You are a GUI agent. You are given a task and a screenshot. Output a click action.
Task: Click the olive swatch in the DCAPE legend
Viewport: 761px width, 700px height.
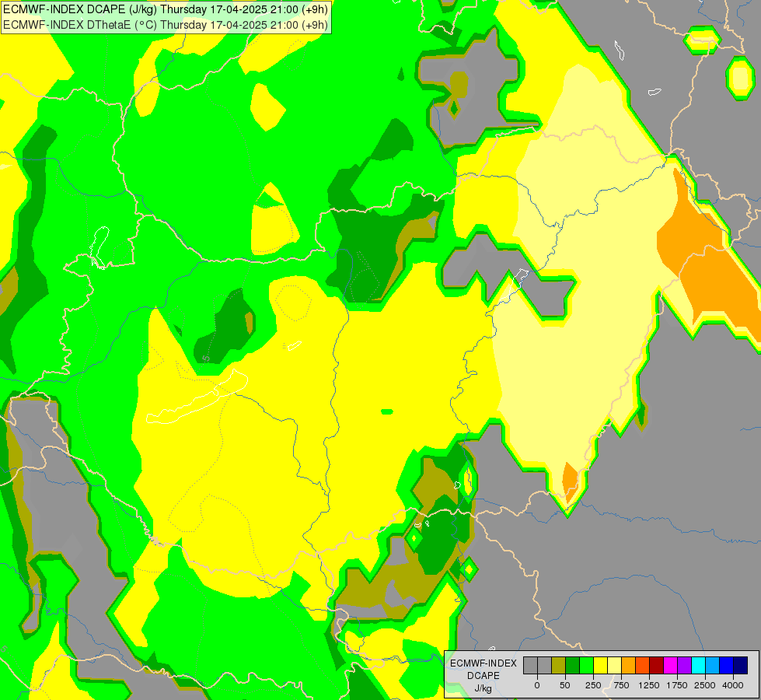pyautogui.click(x=559, y=665)
